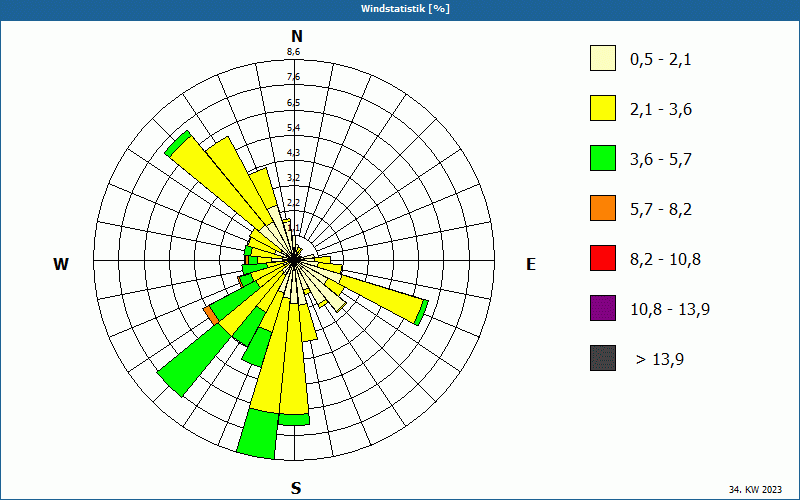Viewport: 800px width, 500px height.
Task: Click the yellow east-southeast wind bar
Action: [382, 299]
